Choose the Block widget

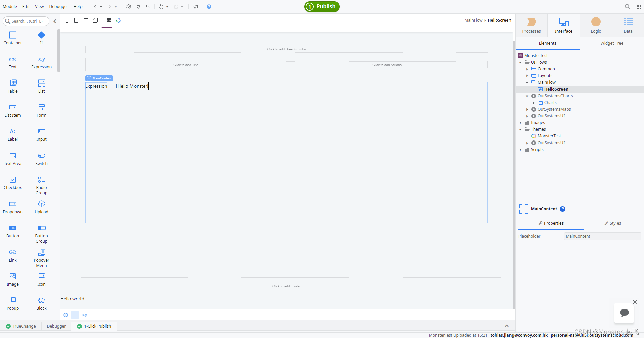coord(41,303)
